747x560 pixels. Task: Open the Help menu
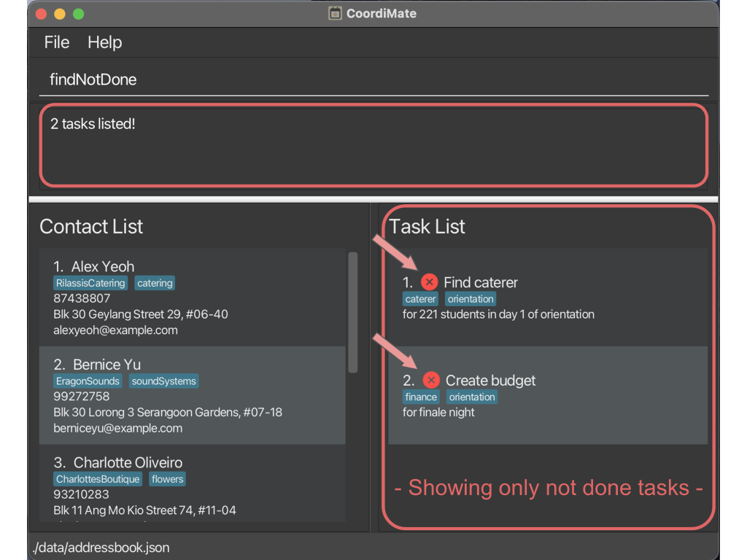(104, 42)
